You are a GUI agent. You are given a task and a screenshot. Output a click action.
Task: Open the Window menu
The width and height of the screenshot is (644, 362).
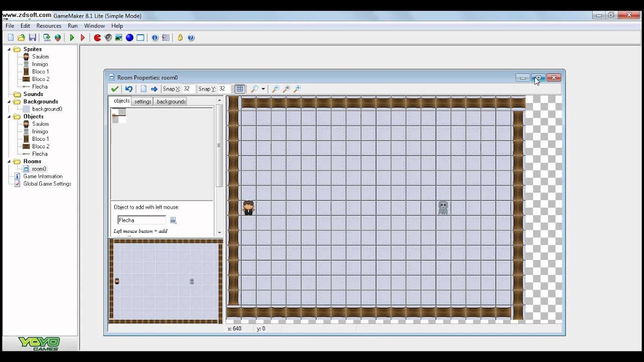pos(95,26)
